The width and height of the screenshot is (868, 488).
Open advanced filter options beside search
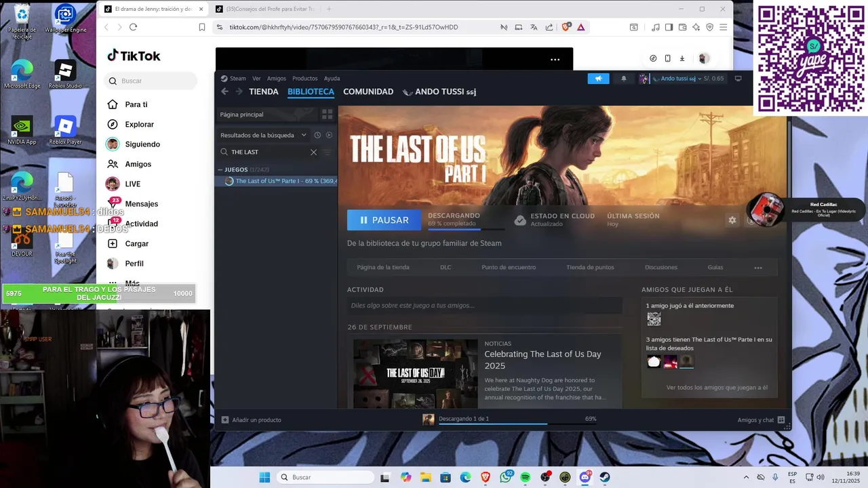pos(328,152)
